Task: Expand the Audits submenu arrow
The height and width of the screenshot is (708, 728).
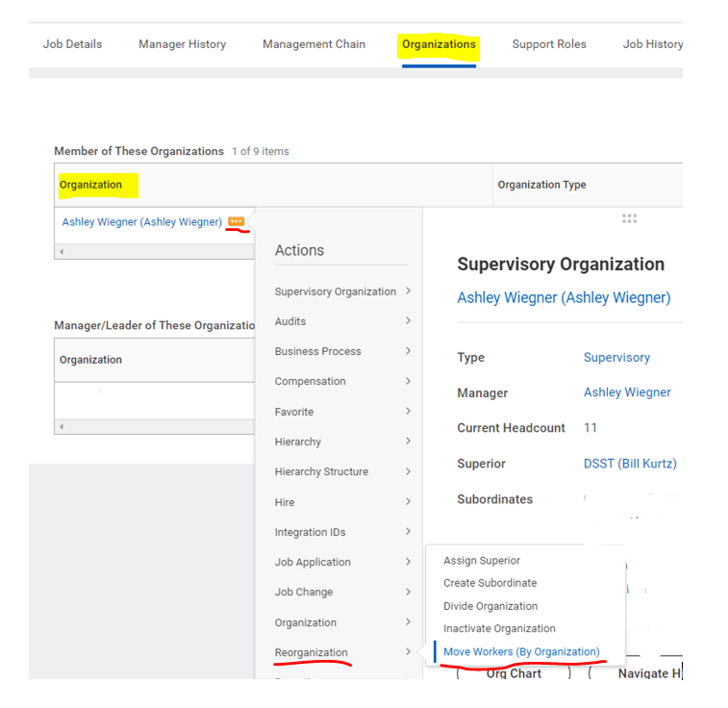Action: (x=408, y=320)
